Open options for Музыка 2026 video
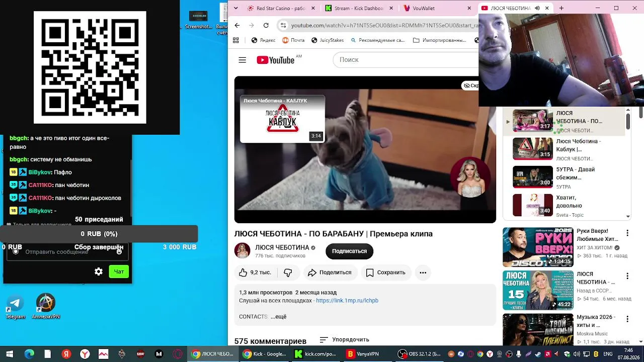 (x=627, y=319)
